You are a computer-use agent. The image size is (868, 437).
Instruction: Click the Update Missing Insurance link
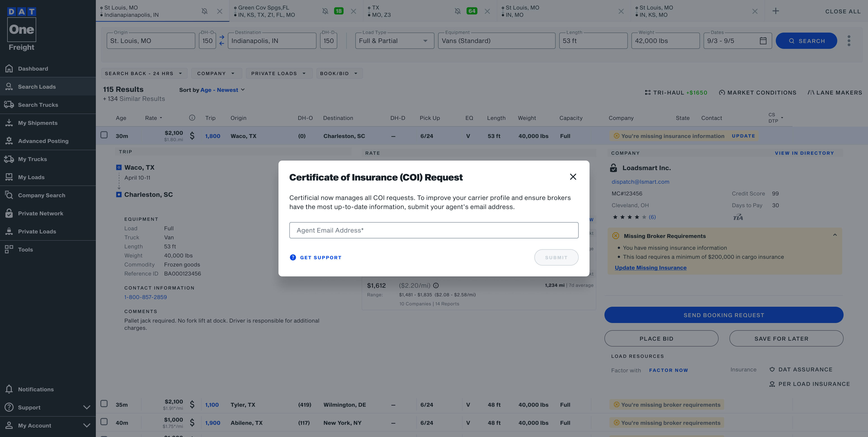click(650, 268)
